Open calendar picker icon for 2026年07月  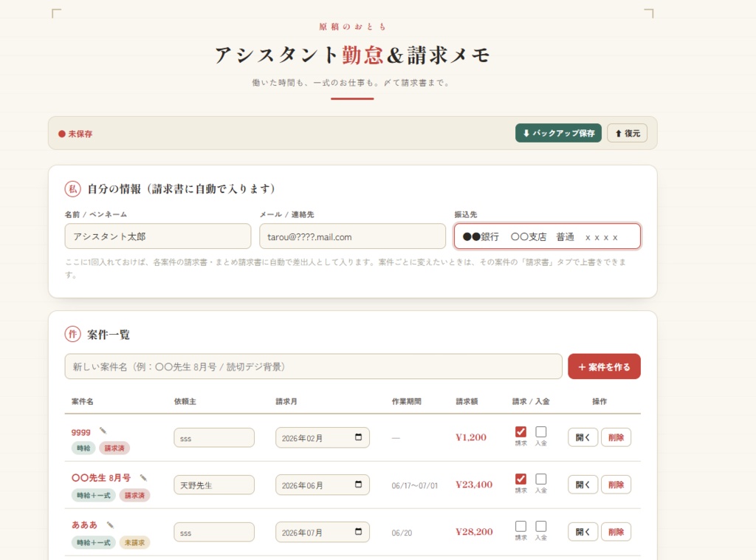coord(358,531)
